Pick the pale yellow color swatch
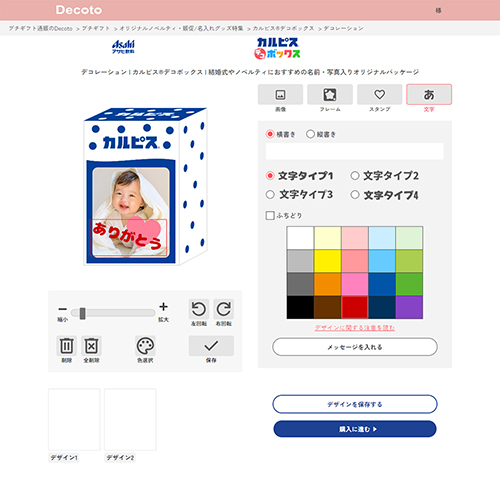 pyautogui.click(x=328, y=238)
